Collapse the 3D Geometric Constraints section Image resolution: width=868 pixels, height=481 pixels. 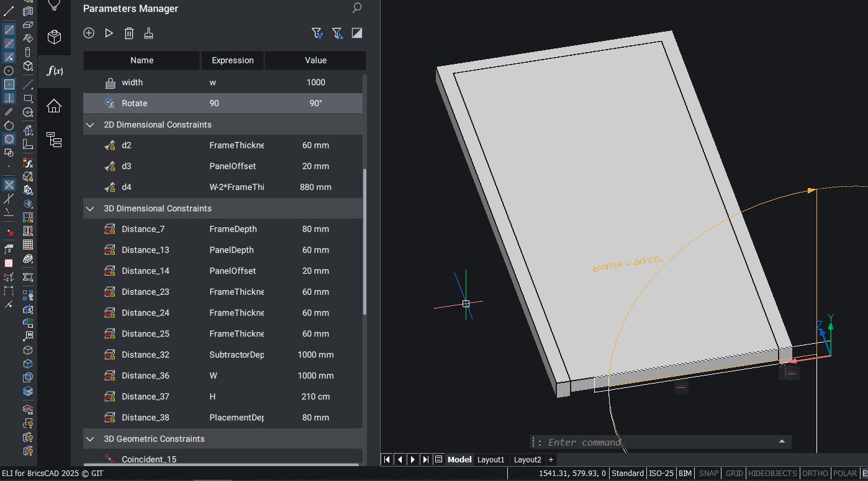point(91,439)
